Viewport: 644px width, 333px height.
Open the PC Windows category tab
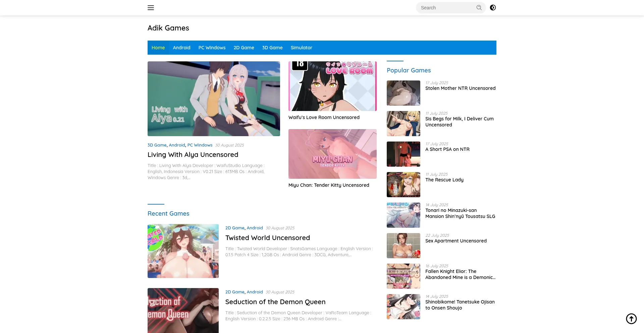tap(212, 47)
